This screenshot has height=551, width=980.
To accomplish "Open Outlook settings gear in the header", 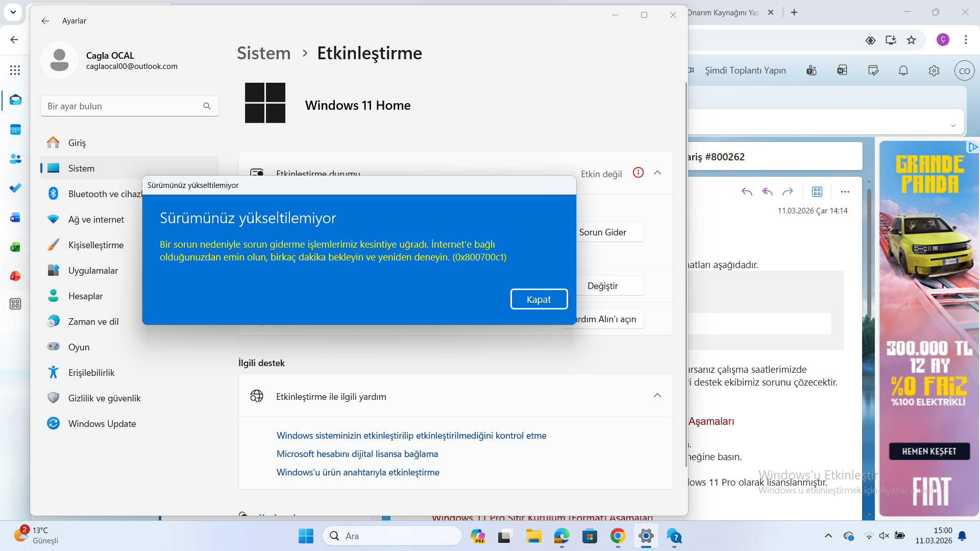I will (x=934, y=70).
